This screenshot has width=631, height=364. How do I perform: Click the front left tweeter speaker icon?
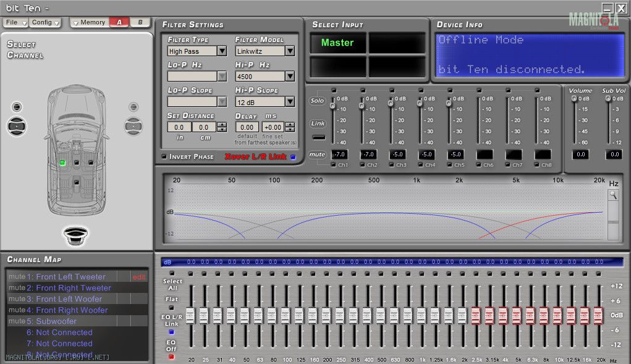click(x=17, y=106)
